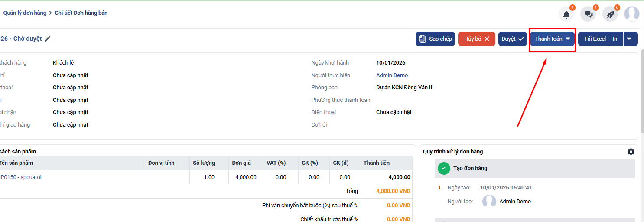
Task: Click Admin Demo creator avatar
Action: pyautogui.click(x=489, y=202)
